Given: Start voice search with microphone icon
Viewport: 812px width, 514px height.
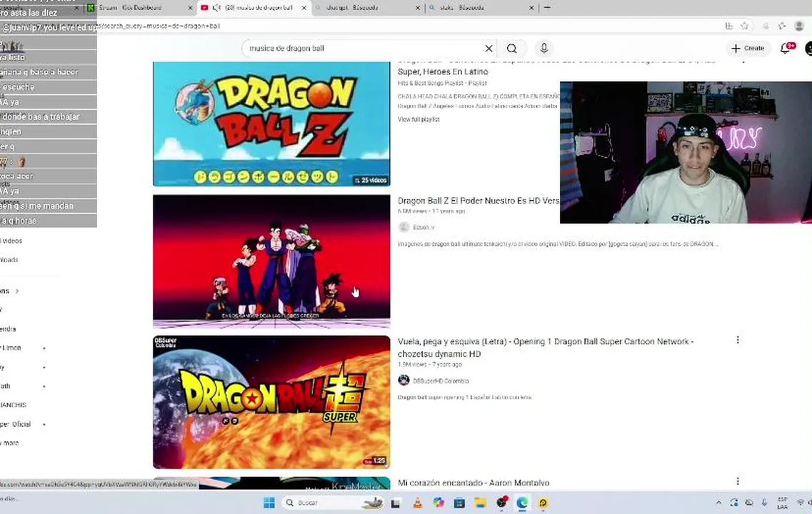Looking at the screenshot, I should pos(543,48).
